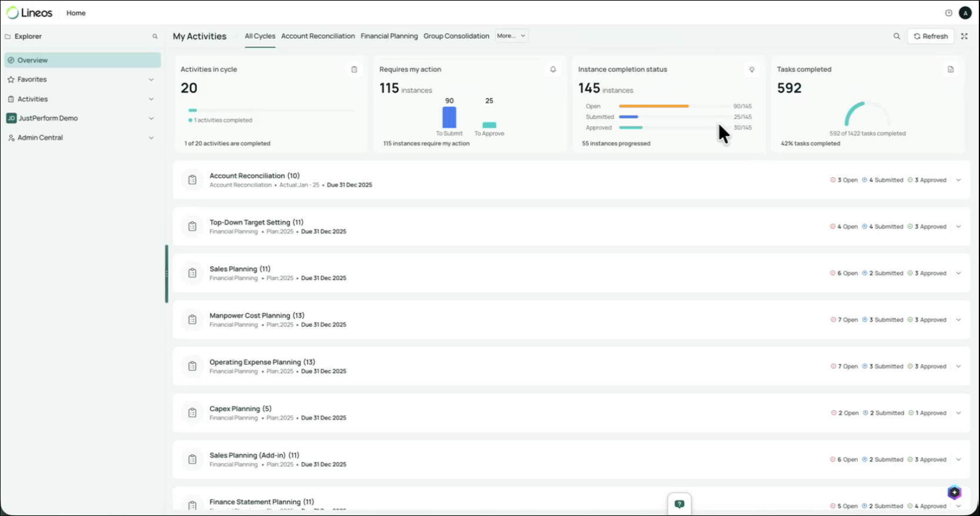Expand the Sales Planning (Add-in) row chevron
This screenshot has width=980, height=516.
click(x=958, y=460)
